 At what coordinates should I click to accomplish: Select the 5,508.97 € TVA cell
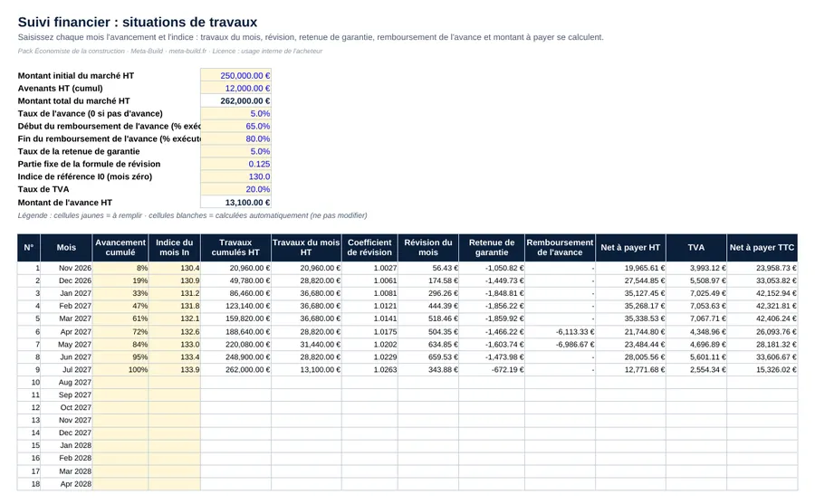[x=696, y=281]
